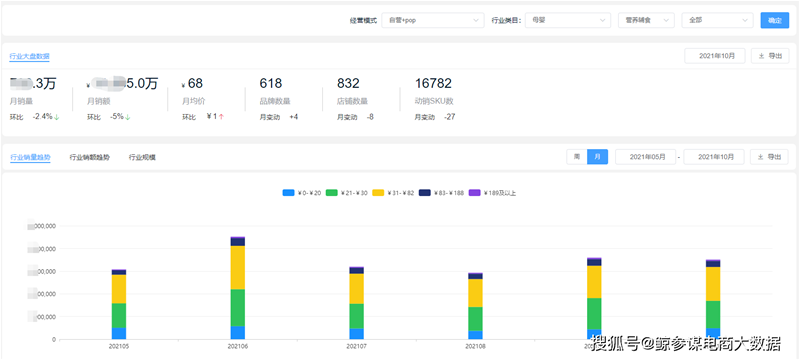Open the 2021年10月 month picker
The width and height of the screenshot is (800, 360).
point(714,56)
